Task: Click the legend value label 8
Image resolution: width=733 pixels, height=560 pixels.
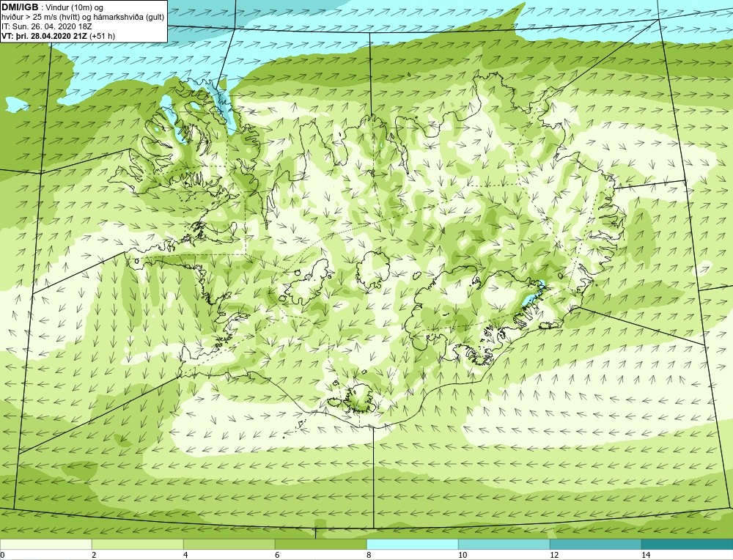Action: (x=369, y=555)
